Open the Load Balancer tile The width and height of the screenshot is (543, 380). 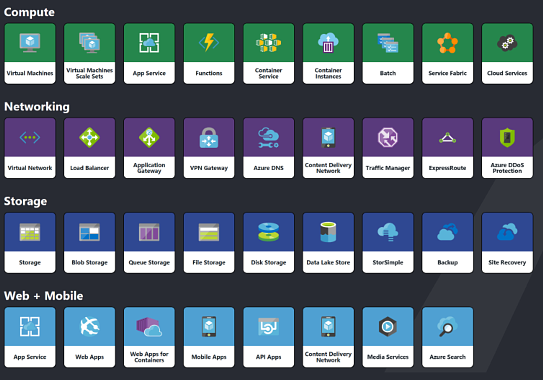[89, 148]
